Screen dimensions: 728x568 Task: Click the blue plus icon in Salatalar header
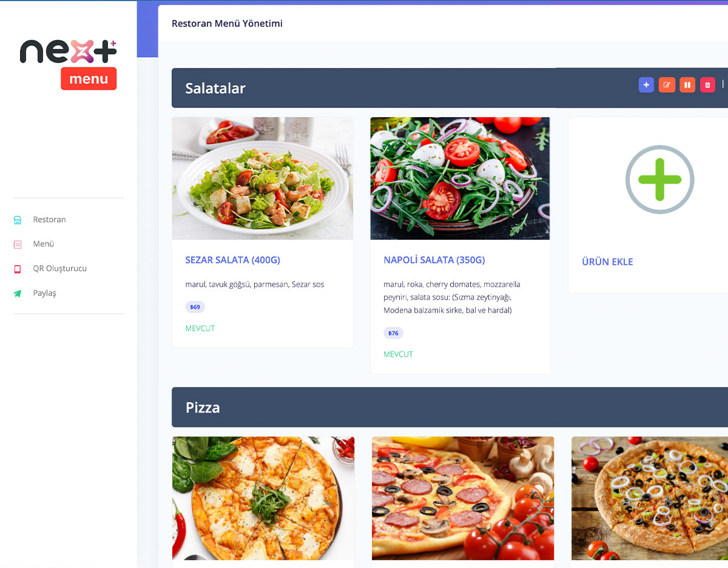646,85
